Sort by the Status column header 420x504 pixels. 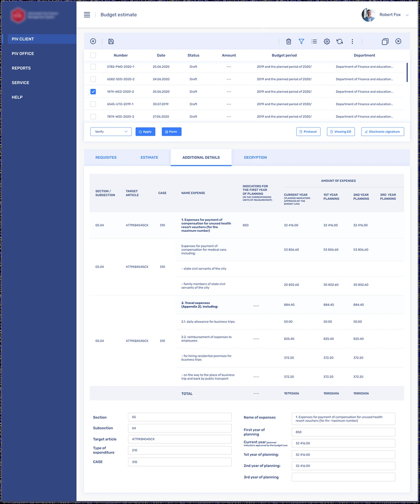click(193, 56)
